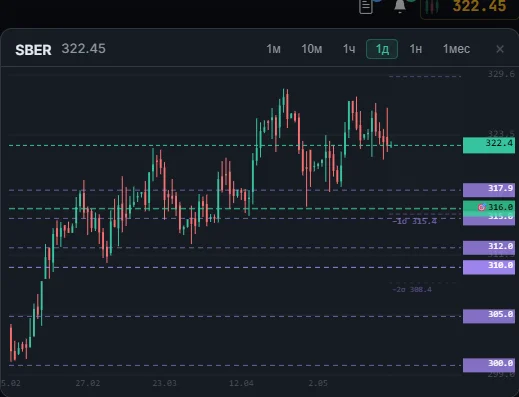Image resolution: width=519 pixels, height=397 pixels.
Task: Click the 2.05 date on time axis
Action: click(318, 383)
